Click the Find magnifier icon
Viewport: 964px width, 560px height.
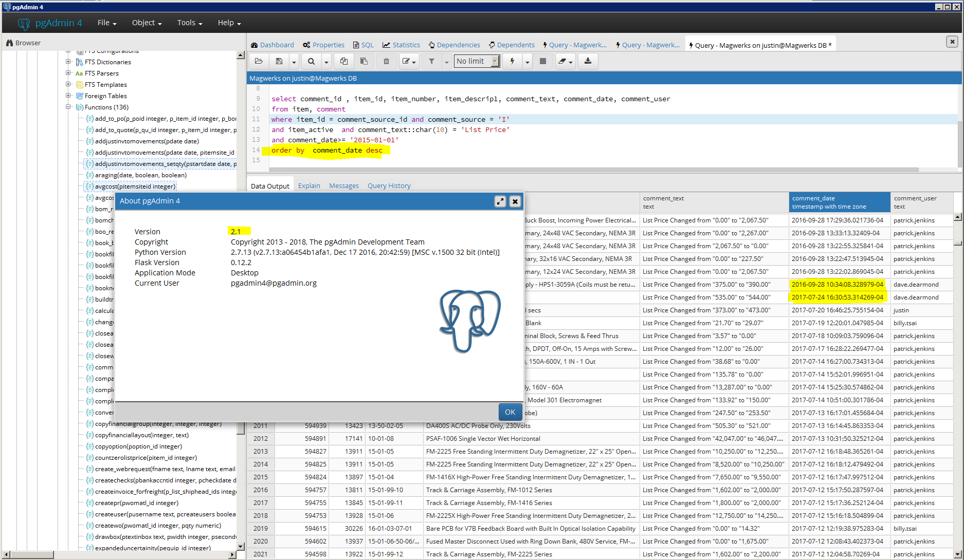311,61
